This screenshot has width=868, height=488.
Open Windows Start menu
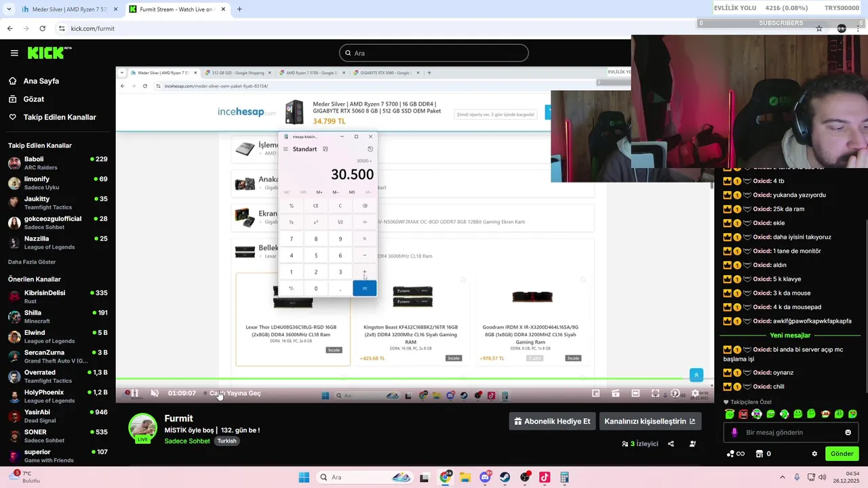(304, 477)
